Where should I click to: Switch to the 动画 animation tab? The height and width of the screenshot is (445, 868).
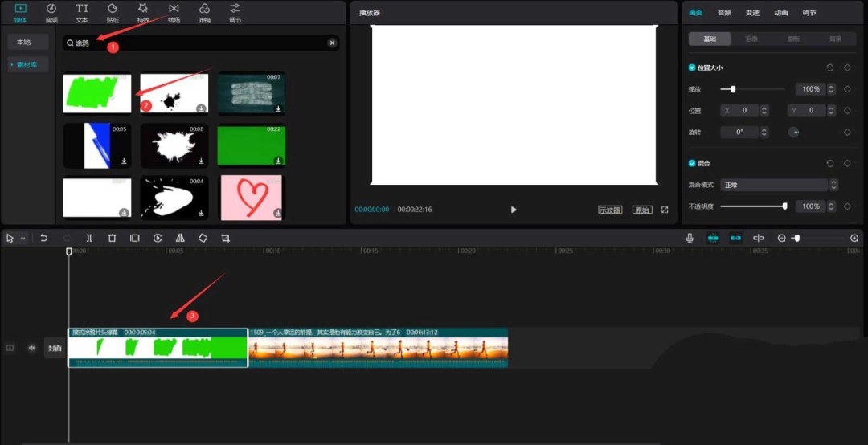(x=781, y=13)
